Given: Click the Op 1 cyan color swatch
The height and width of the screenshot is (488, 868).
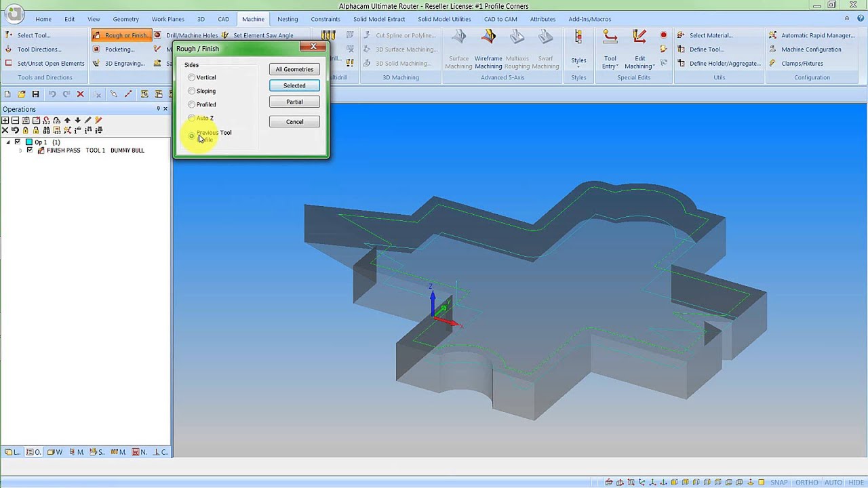Looking at the screenshot, I should click(x=29, y=142).
